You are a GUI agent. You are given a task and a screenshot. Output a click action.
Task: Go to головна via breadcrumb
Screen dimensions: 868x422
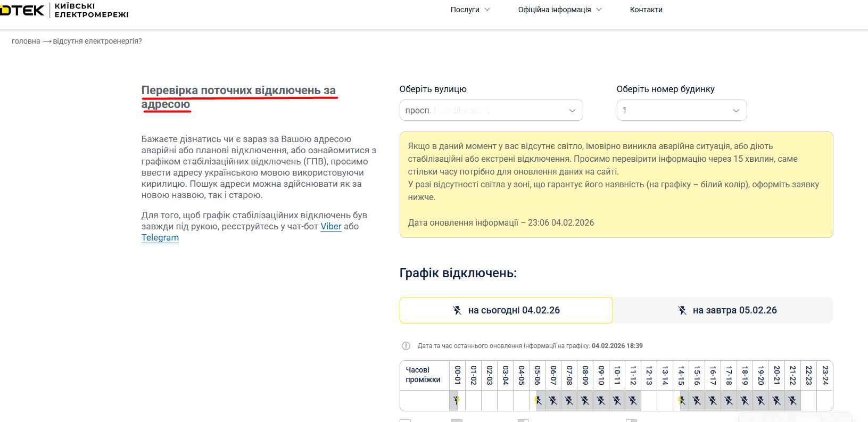[x=26, y=41]
